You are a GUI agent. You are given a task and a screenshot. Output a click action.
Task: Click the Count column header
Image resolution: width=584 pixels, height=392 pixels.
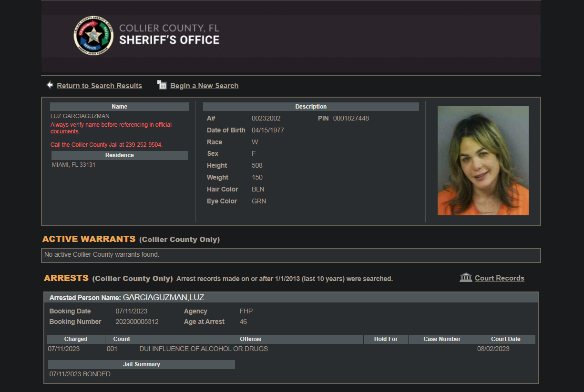pyautogui.click(x=122, y=339)
